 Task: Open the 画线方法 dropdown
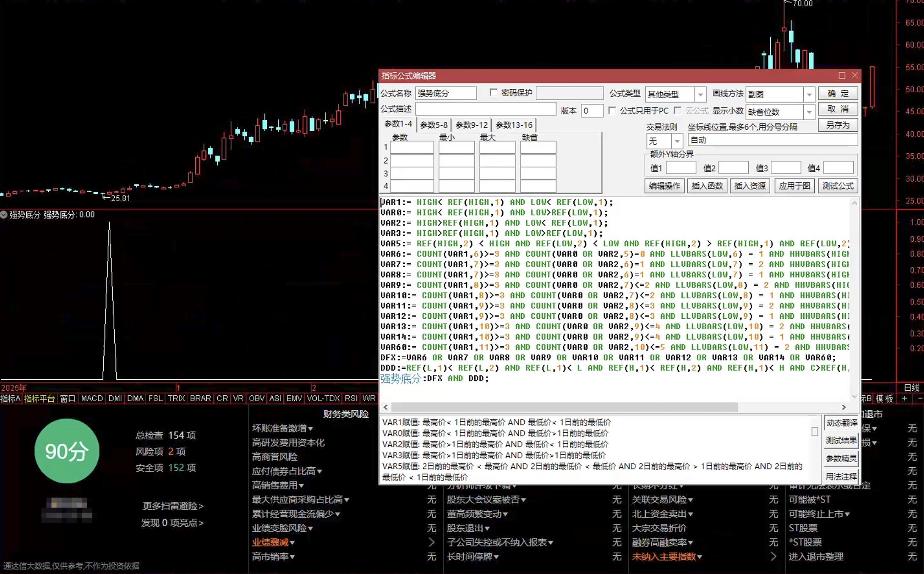click(x=809, y=94)
